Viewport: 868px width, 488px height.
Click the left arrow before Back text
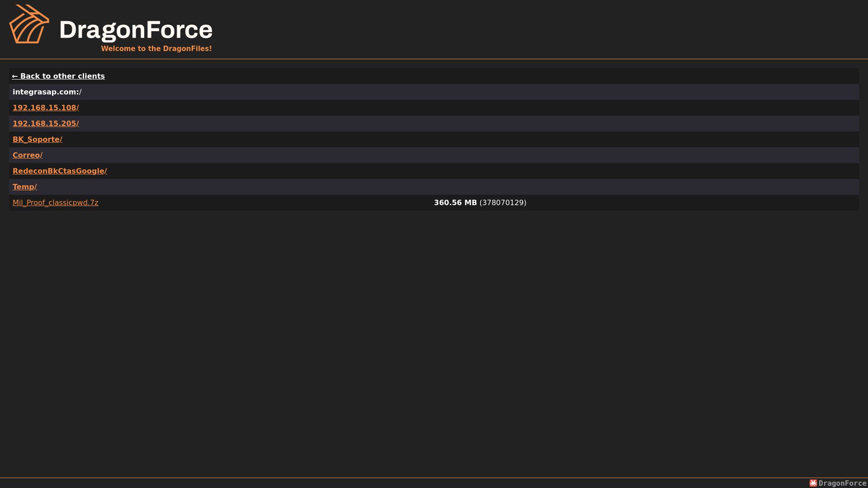(15, 76)
